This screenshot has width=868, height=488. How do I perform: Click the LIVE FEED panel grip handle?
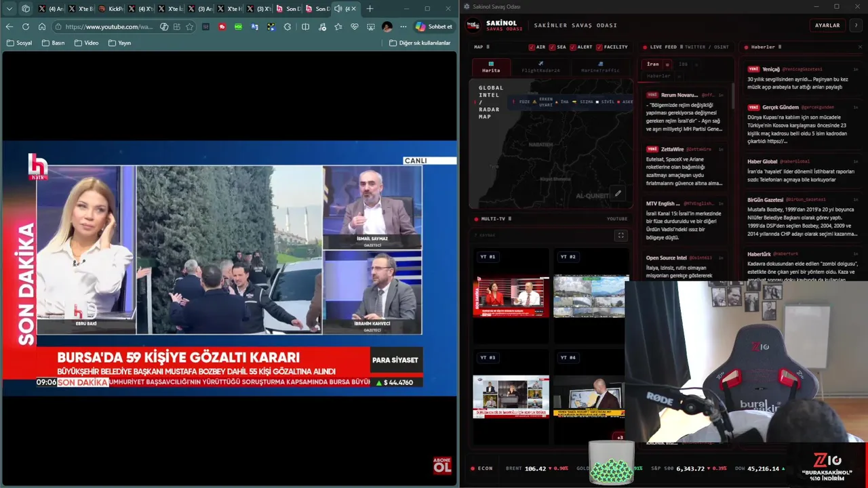[x=681, y=47]
